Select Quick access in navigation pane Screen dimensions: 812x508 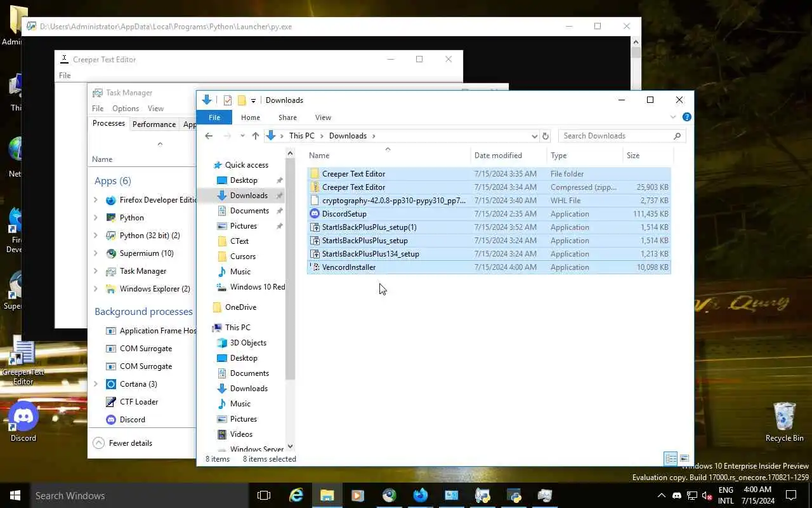tap(246, 165)
